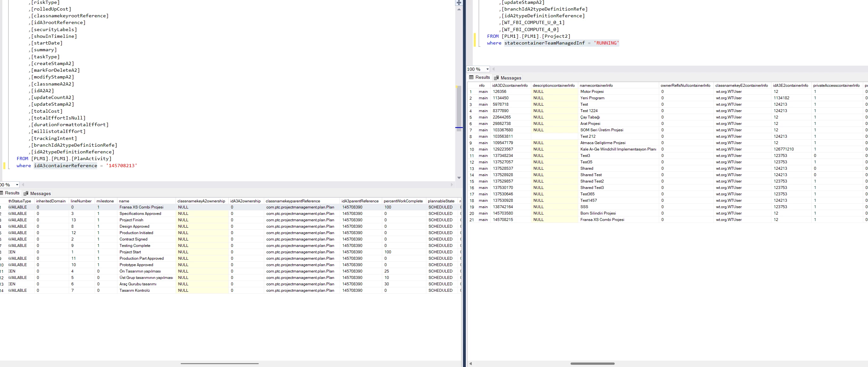This screenshot has width=868, height=367.
Task: Click the left editor scroll-up arrow
Action: [459, 10]
